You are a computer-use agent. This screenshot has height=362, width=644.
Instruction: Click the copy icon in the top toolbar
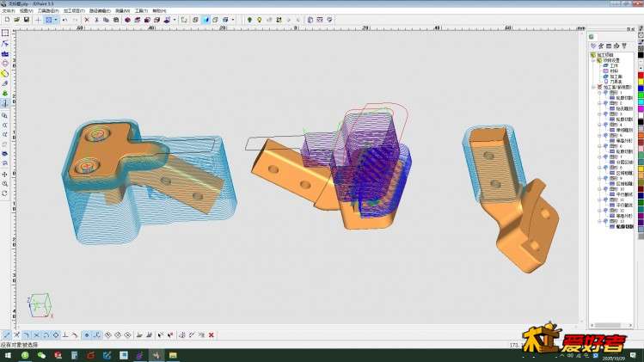point(106,20)
